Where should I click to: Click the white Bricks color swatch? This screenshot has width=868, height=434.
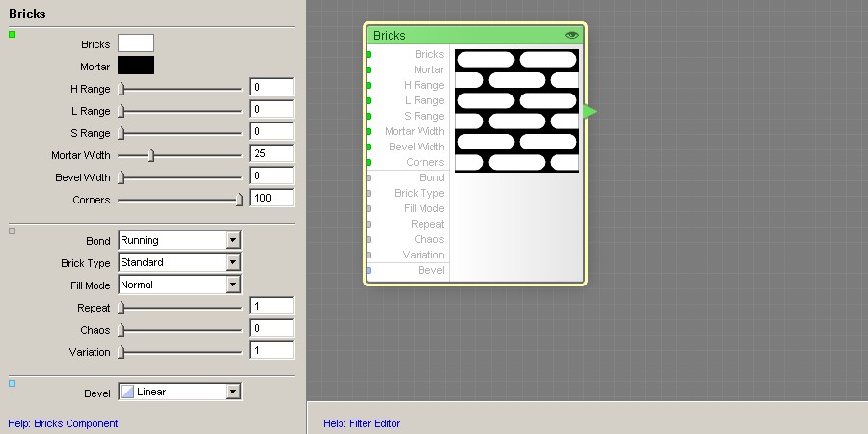tap(136, 43)
